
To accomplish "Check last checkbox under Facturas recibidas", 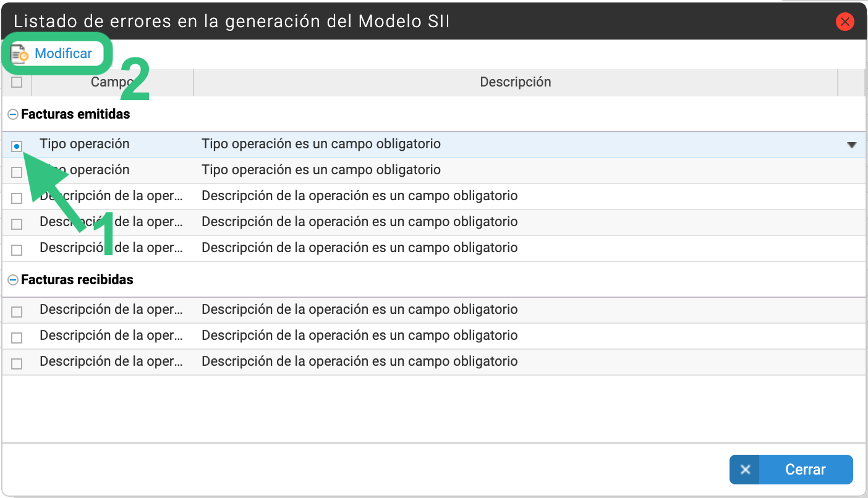I will click(x=17, y=364).
